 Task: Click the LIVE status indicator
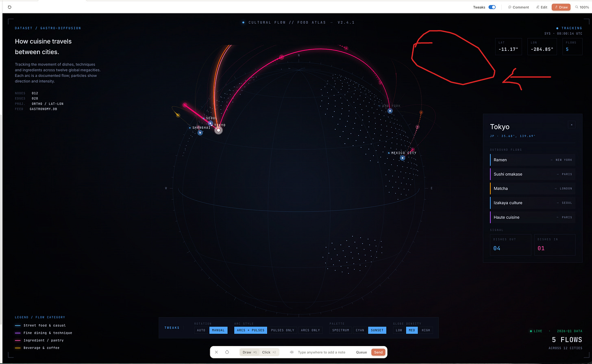[536, 331]
